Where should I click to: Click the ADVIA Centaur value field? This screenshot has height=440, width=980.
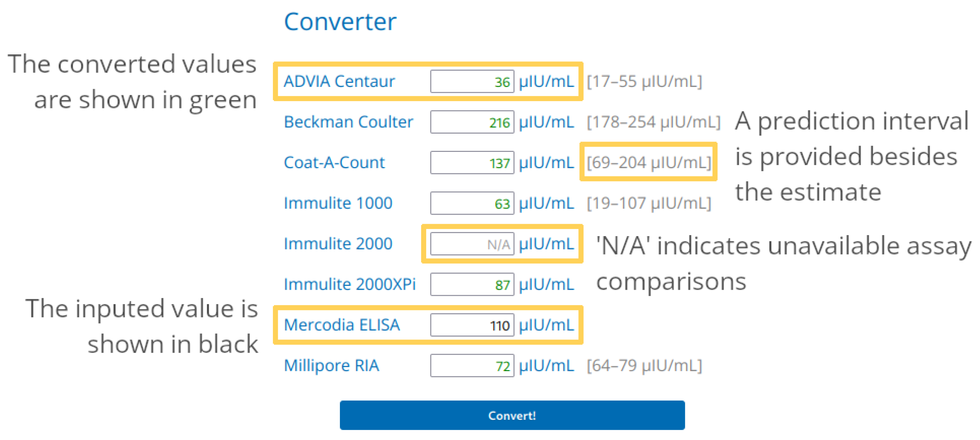pyautogui.click(x=472, y=81)
